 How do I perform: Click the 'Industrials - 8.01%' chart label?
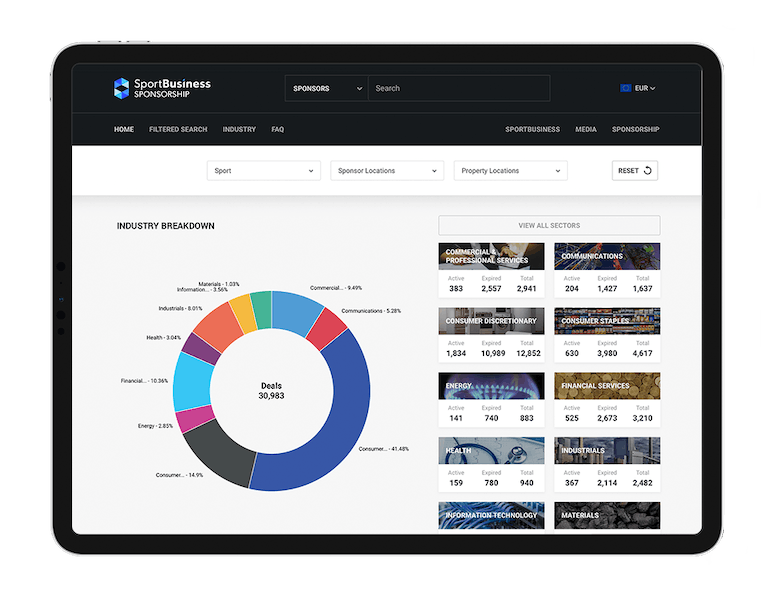click(180, 309)
